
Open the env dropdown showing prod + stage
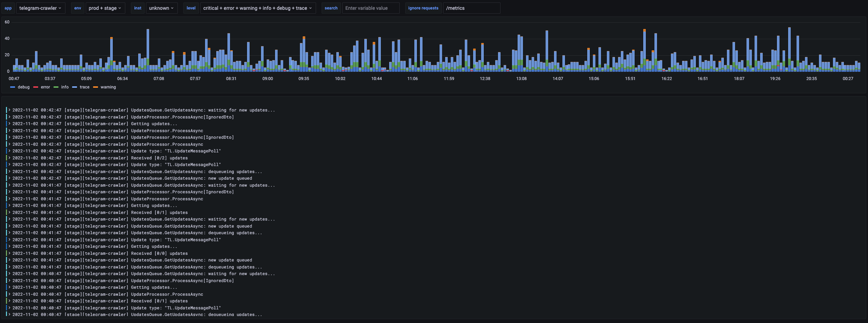click(x=105, y=8)
